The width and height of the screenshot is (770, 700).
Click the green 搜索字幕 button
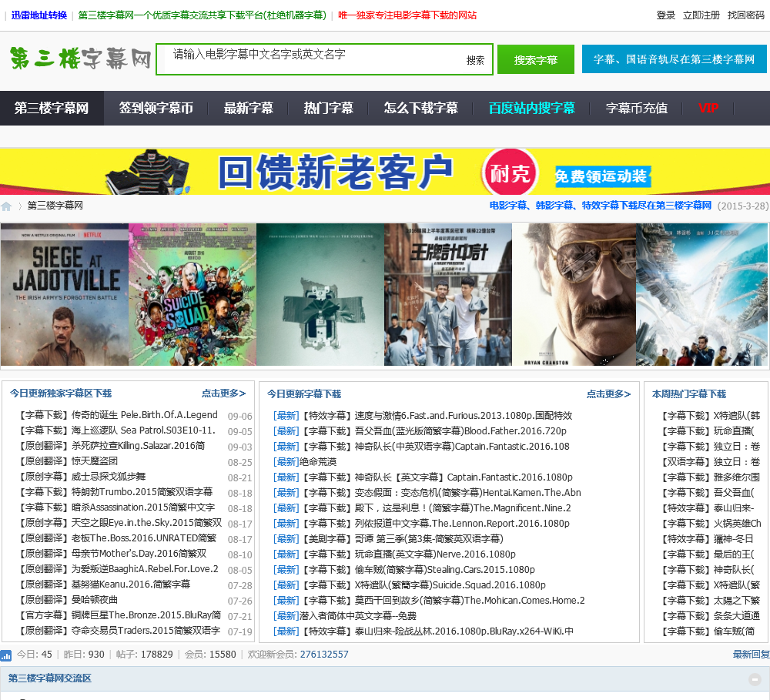click(536, 59)
